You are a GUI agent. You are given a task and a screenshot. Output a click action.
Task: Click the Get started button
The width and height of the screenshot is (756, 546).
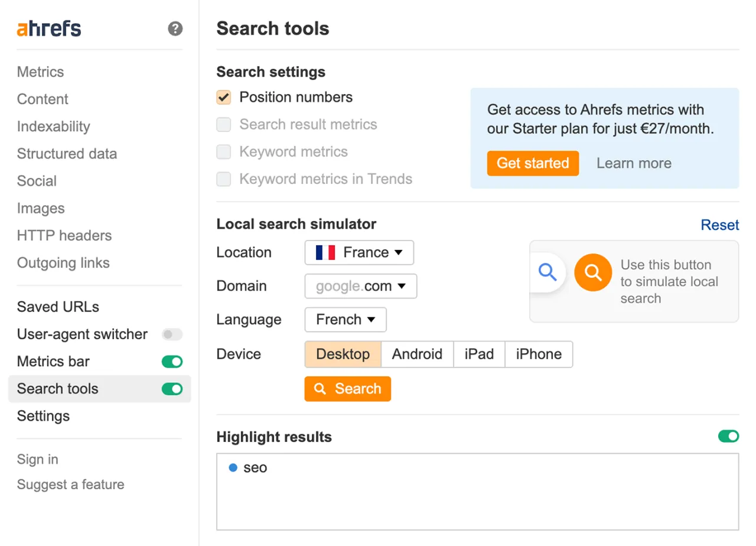tap(533, 164)
